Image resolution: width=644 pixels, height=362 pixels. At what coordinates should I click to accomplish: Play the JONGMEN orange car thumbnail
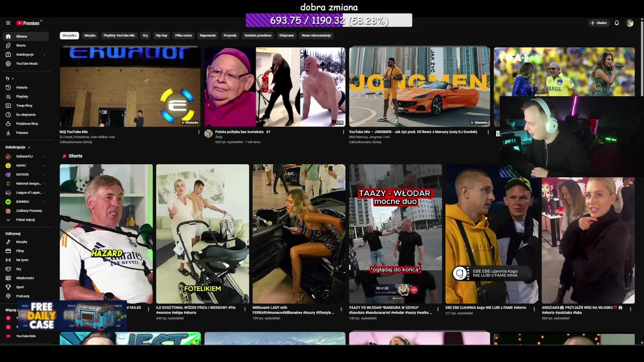pyautogui.click(x=420, y=87)
